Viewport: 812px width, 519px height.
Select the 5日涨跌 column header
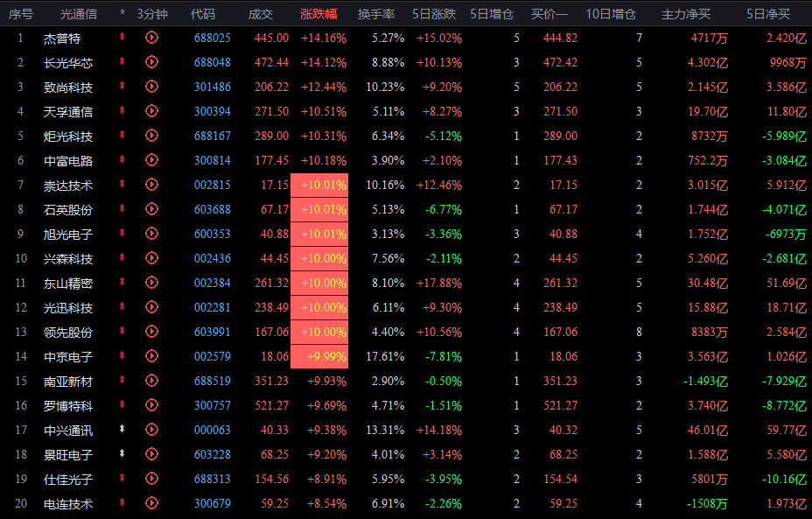click(x=434, y=14)
